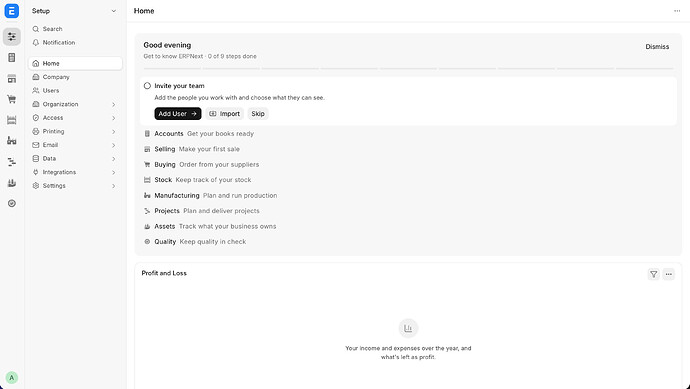Open the Manufacturing factory icon in left rail
The width and height of the screenshot is (690, 389).
click(x=12, y=141)
